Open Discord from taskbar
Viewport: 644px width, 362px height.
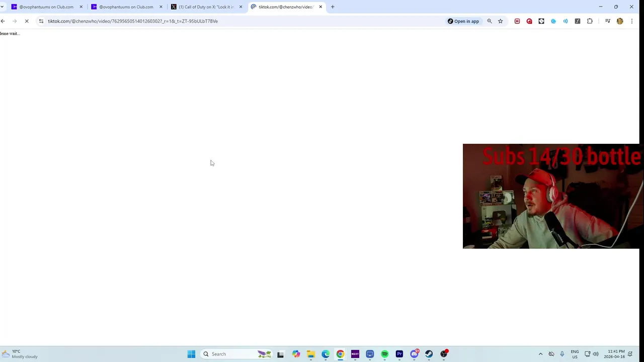click(415, 354)
